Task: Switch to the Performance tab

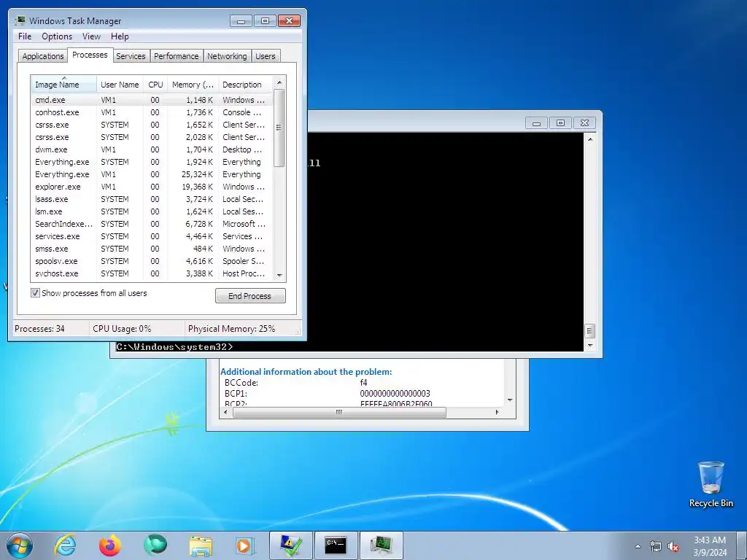Action: click(177, 55)
